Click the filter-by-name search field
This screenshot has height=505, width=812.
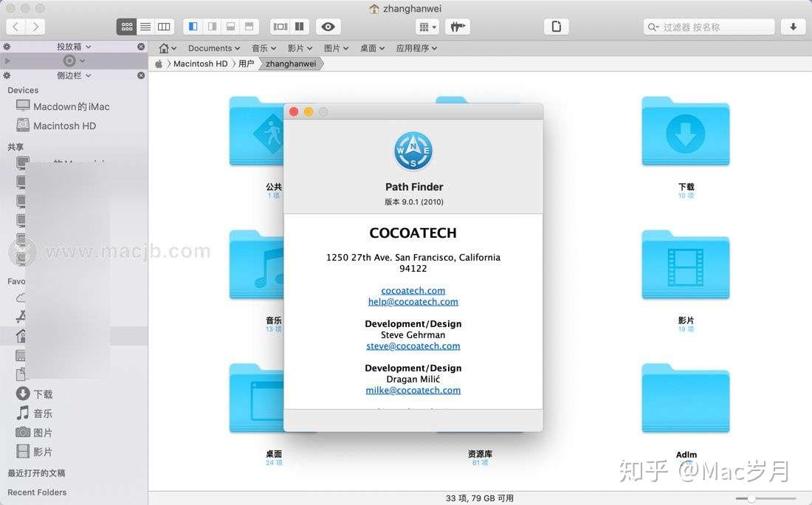(x=709, y=27)
